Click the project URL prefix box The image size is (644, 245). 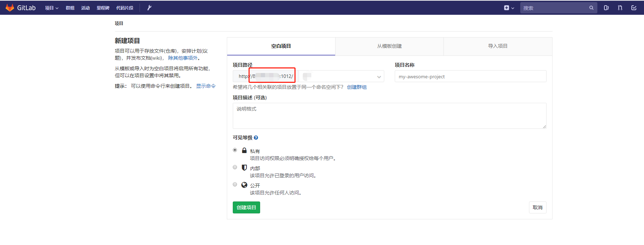click(266, 76)
